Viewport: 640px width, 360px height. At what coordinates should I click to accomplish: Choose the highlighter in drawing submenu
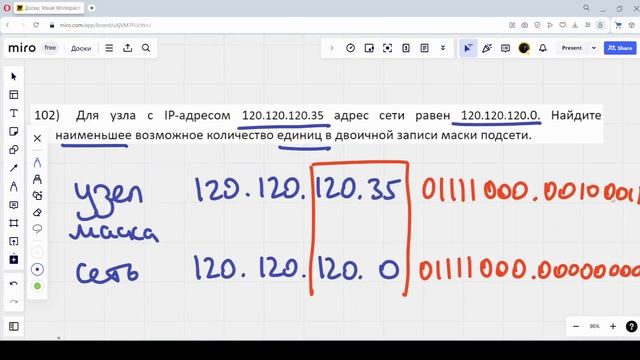pyautogui.click(x=37, y=179)
